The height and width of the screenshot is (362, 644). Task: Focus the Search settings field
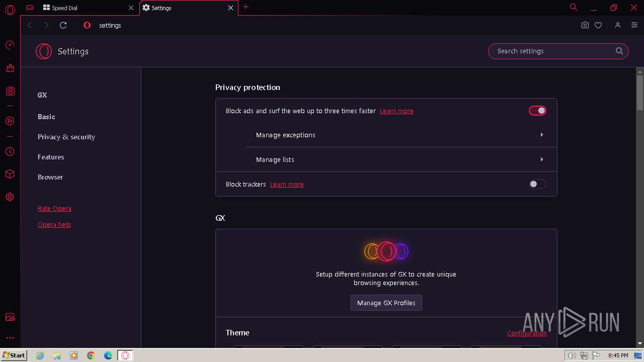[x=558, y=51]
